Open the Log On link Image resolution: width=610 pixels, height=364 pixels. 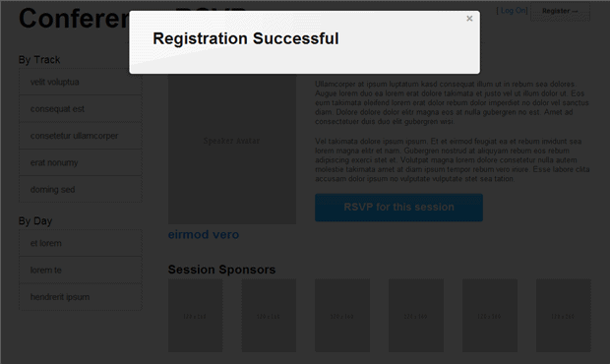pos(513,11)
